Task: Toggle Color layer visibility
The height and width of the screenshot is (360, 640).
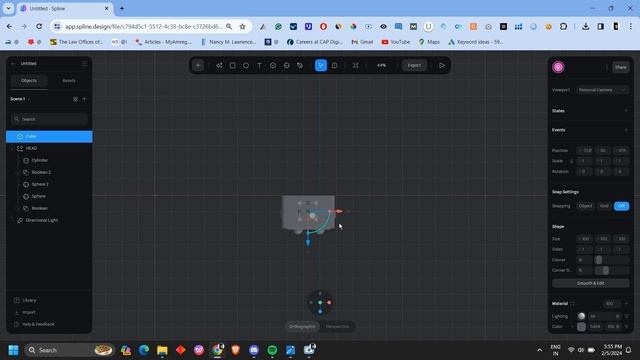Action: 627,327
